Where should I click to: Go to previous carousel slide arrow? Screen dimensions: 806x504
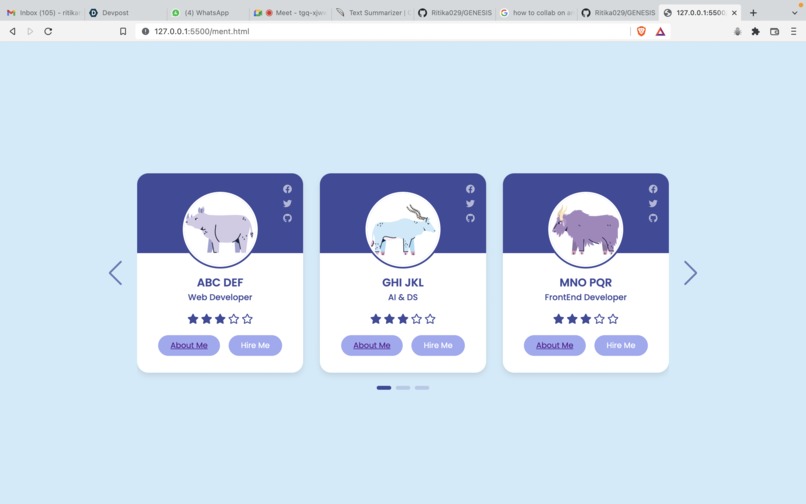point(116,273)
